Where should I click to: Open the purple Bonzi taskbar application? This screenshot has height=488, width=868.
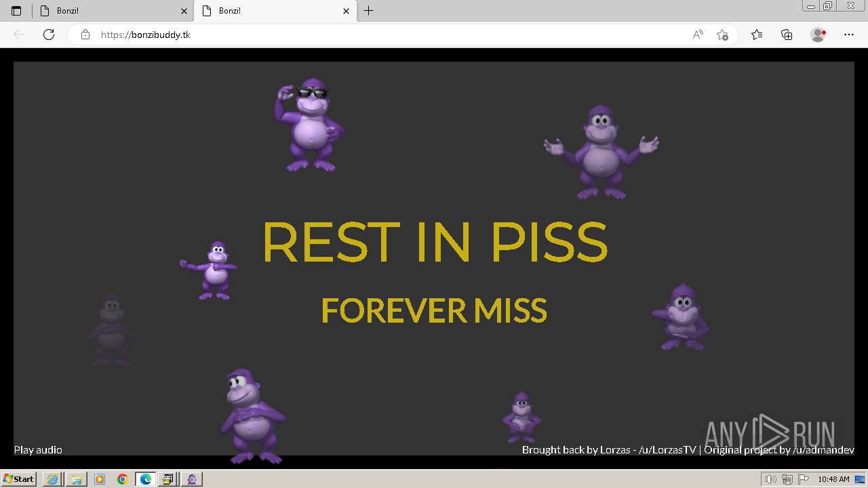click(x=192, y=479)
